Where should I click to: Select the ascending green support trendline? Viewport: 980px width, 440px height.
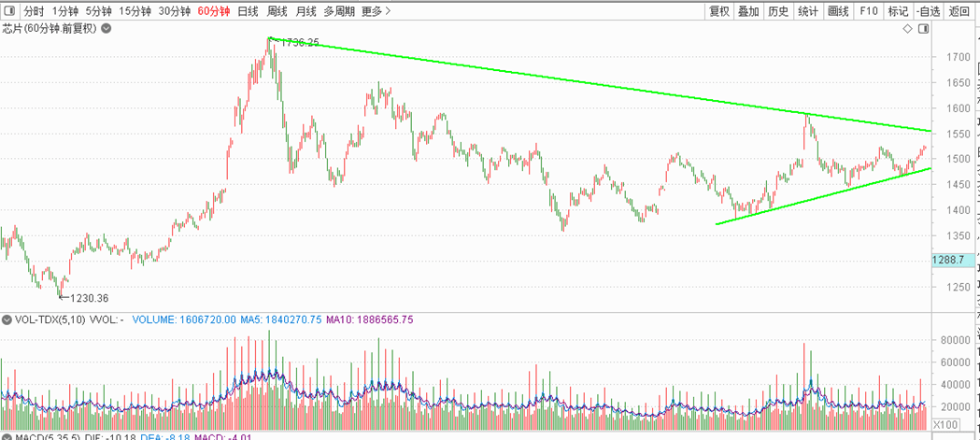pyautogui.click(x=824, y=196)
